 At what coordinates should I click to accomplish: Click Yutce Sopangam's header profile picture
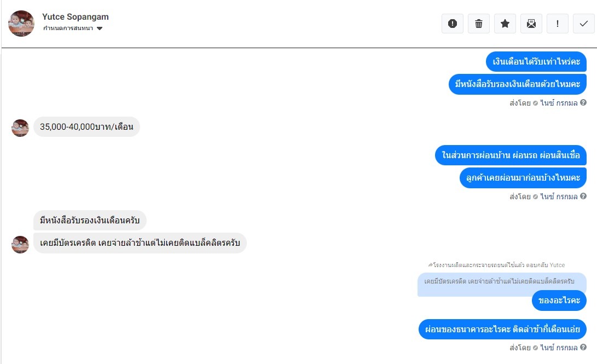click(x=21, y=24)
